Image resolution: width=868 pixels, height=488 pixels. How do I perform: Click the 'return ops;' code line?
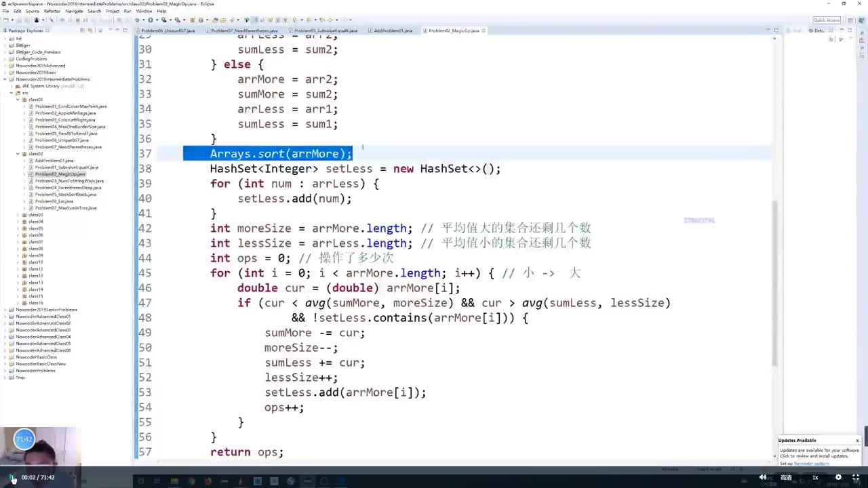[x=247, y=452]
